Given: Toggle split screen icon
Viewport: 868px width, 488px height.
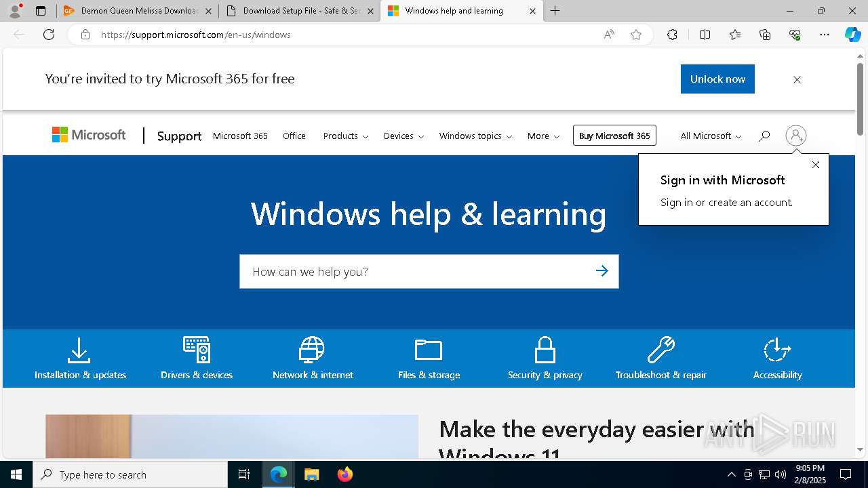Looking at the screenshot, I should point(705,35).
